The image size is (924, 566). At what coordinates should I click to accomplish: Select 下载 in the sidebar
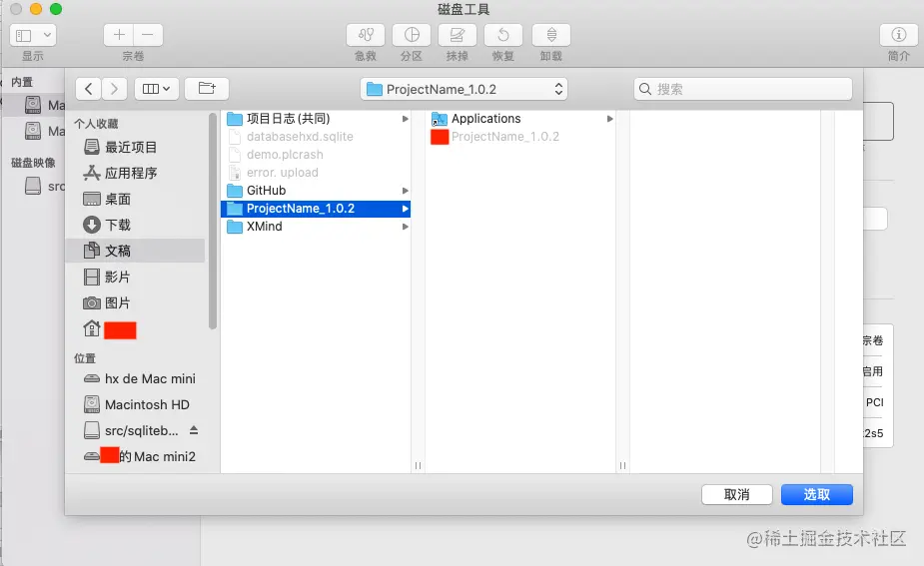136,225
